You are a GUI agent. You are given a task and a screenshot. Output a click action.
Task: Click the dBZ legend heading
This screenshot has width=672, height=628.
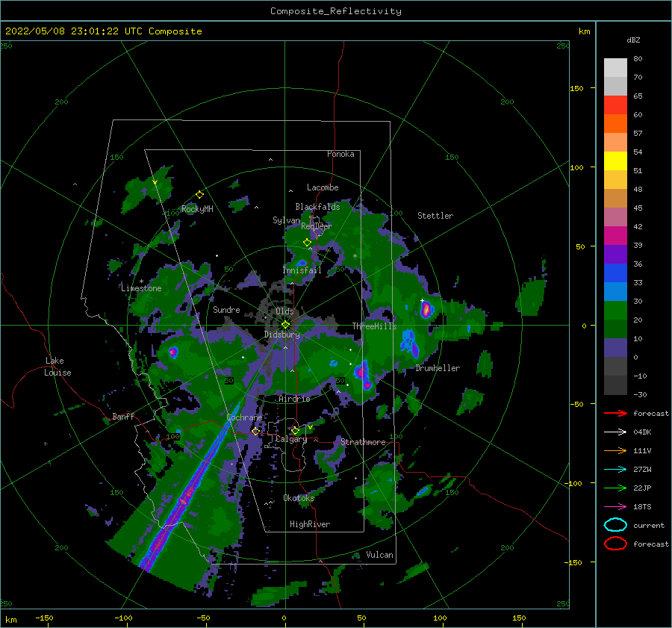point(633,40)
